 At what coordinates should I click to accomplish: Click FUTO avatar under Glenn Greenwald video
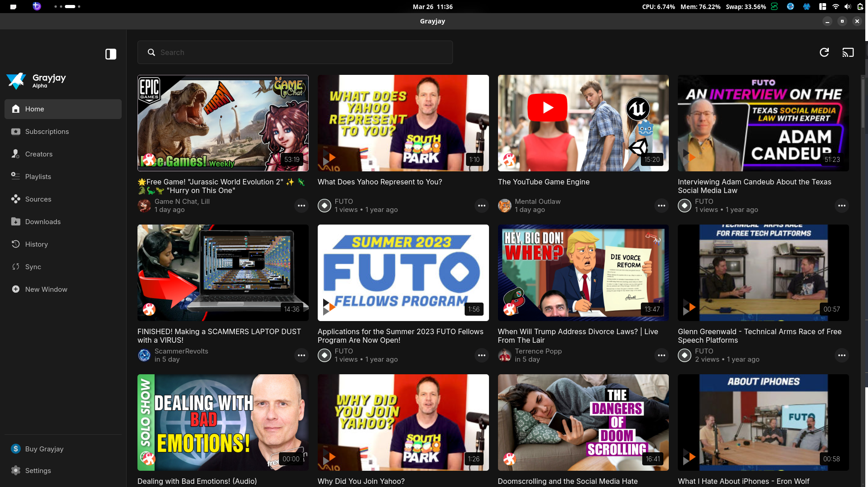point(685,355)
